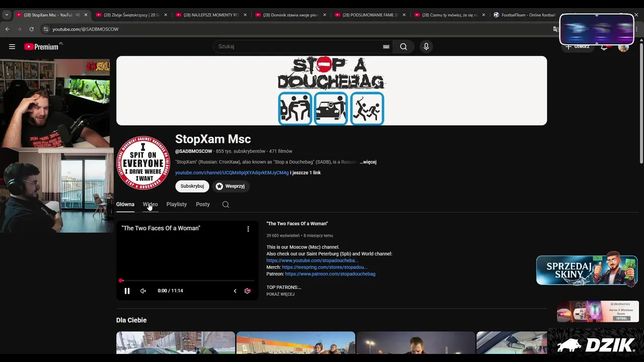
Task: Close the Czemu ty mówisz tab
Action: [x=484, y=15]
